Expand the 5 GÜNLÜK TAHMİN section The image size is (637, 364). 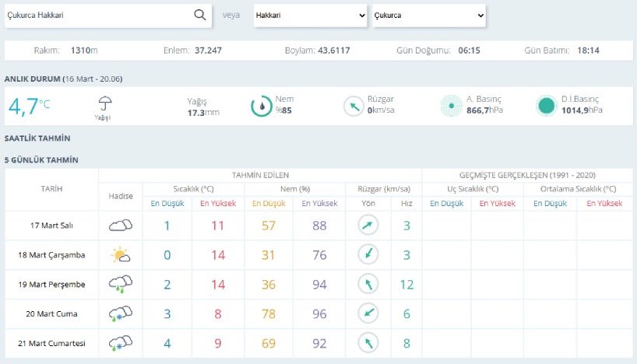pos(40,160)
